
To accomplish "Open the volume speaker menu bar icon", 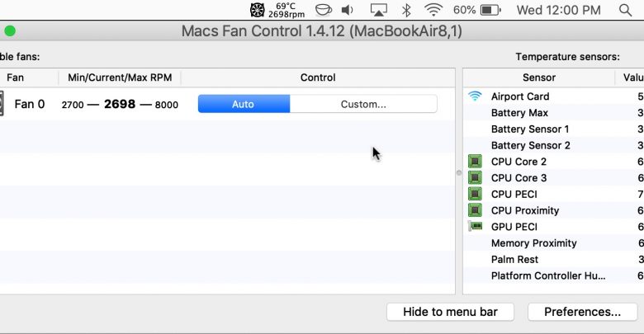I will point(348,10).
